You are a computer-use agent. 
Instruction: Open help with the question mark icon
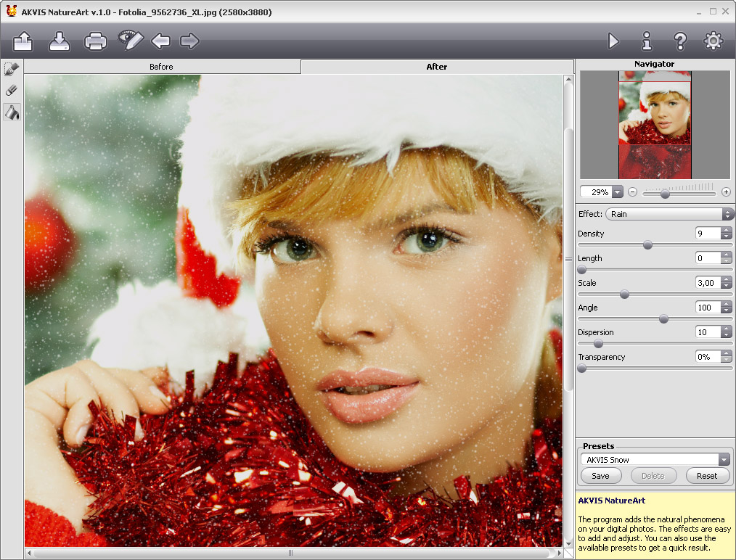(679, 41)
